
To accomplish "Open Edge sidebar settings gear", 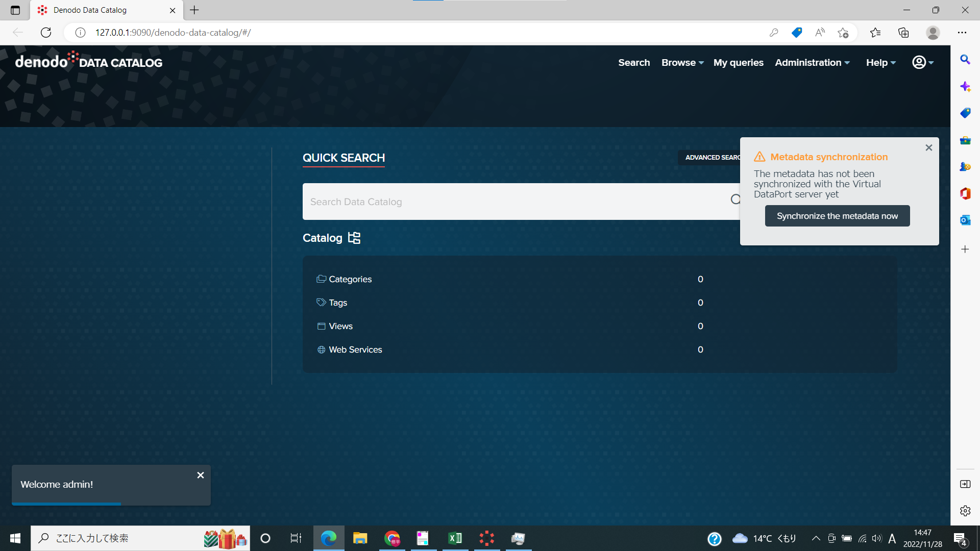I will point(965,511).
